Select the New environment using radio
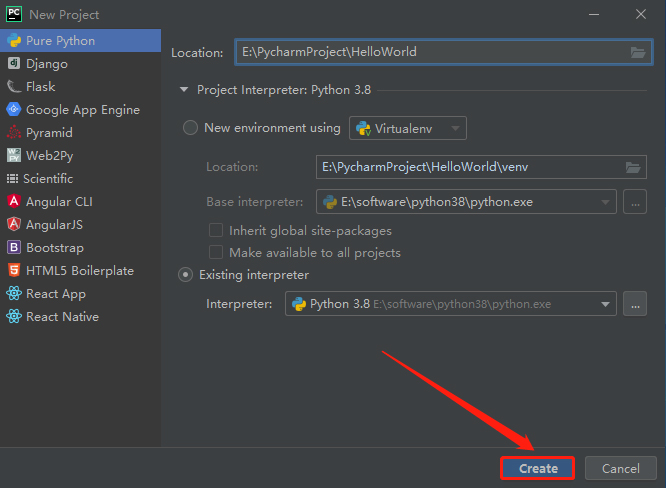Image resolution: width=666 pixels, height=488 pixels. coord(190,128)
